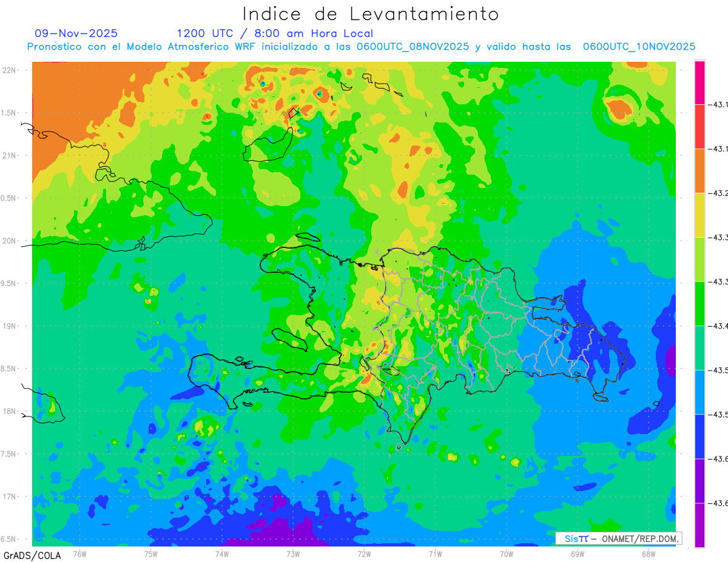
Task: Click the '73W' longitude label
Action: (x=293, y=554)
